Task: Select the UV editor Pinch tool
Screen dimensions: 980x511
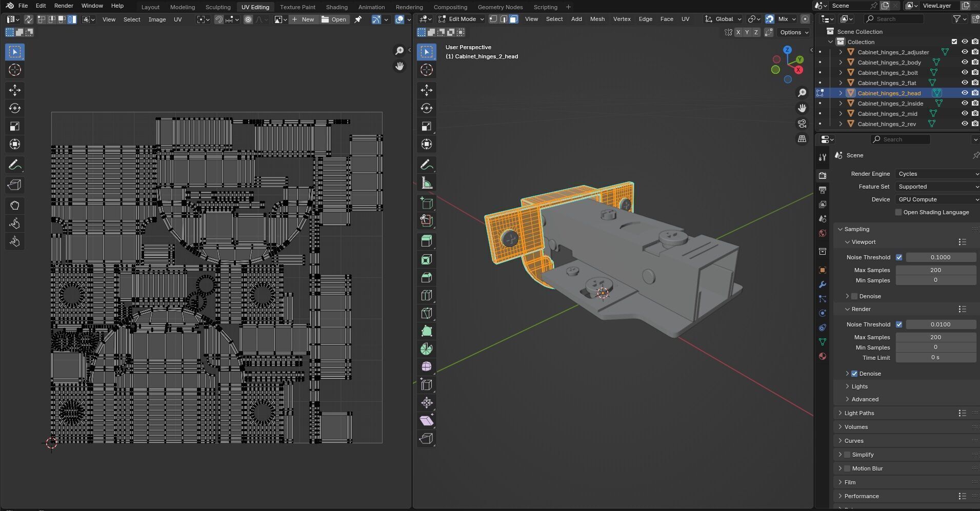Action: point(15,241)
